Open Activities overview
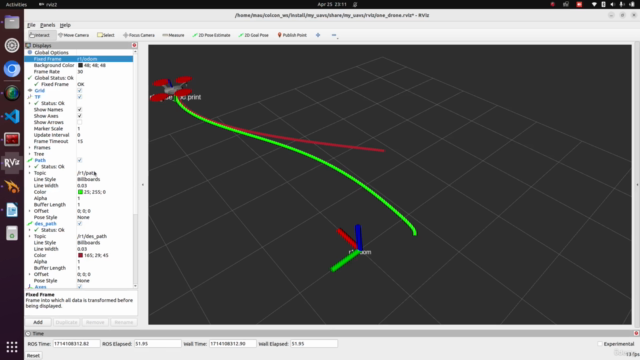This screenshot has height=360, width=640. pyautogui.click(x=16, y=4)
